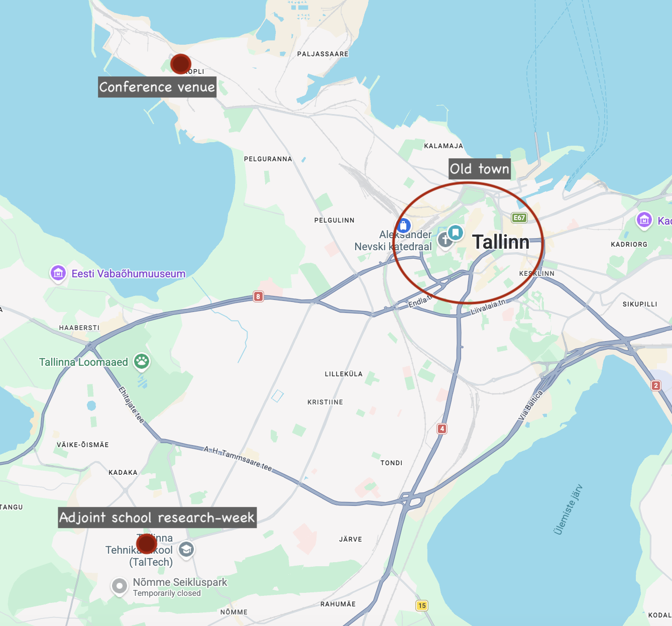The width and height of the screenshot is (672, 626).
Task: Select the Eesti Vabaõhumuuseum museum pin icon
Action: click(58, 273)
